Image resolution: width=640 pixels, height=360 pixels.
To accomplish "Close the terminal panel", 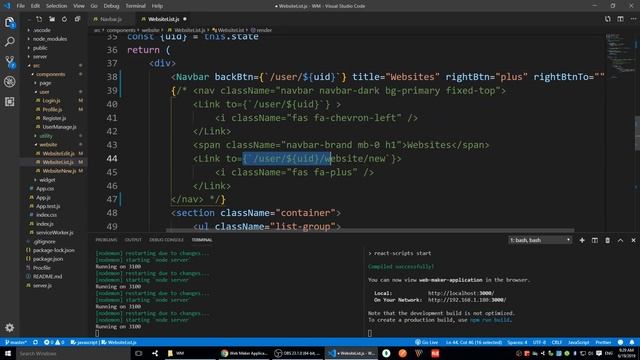I will click(633, 240).
